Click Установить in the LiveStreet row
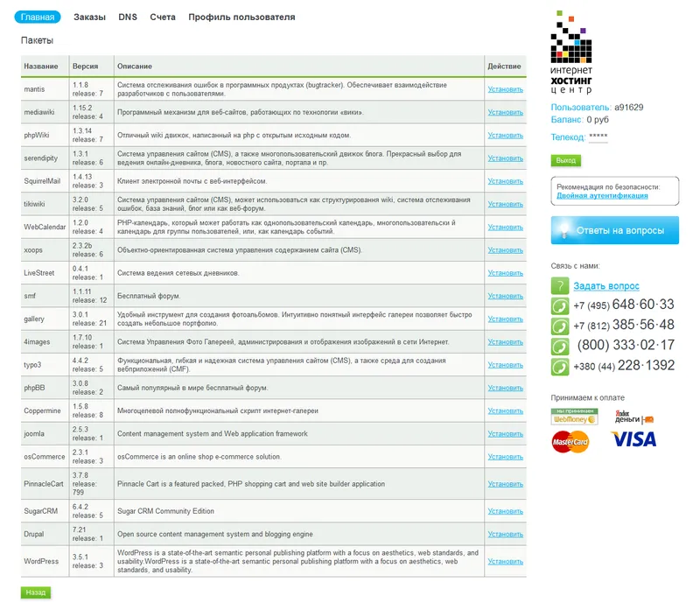This screenshot has height=610, width=700. 506,273
